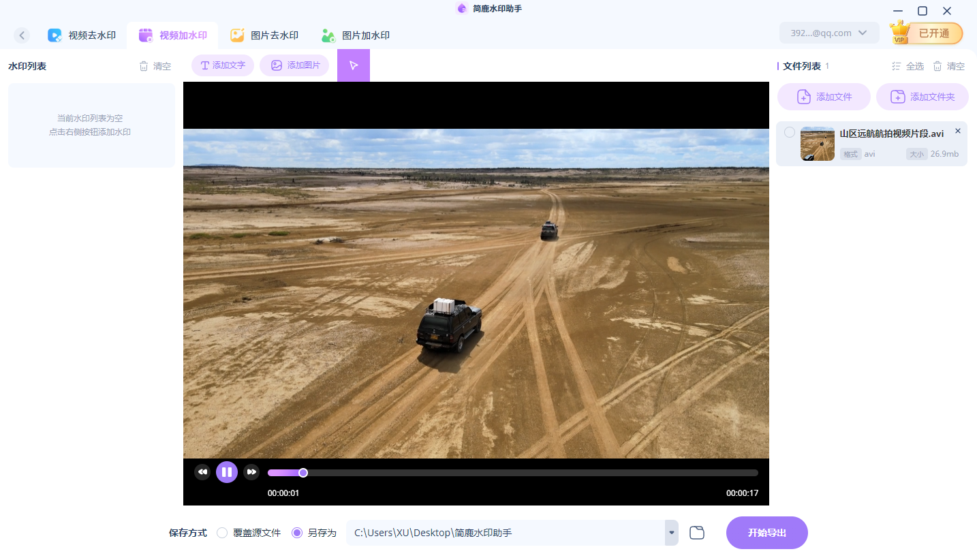Screen dimensions: 977x560
Task: Select the cursor pointer tool
Action: coord(353,65)
